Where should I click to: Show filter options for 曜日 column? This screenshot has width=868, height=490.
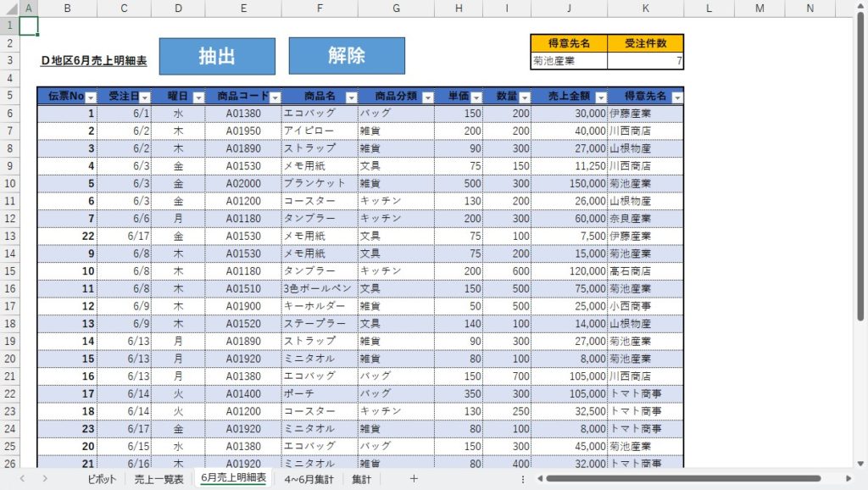click(x=198, y=97)
